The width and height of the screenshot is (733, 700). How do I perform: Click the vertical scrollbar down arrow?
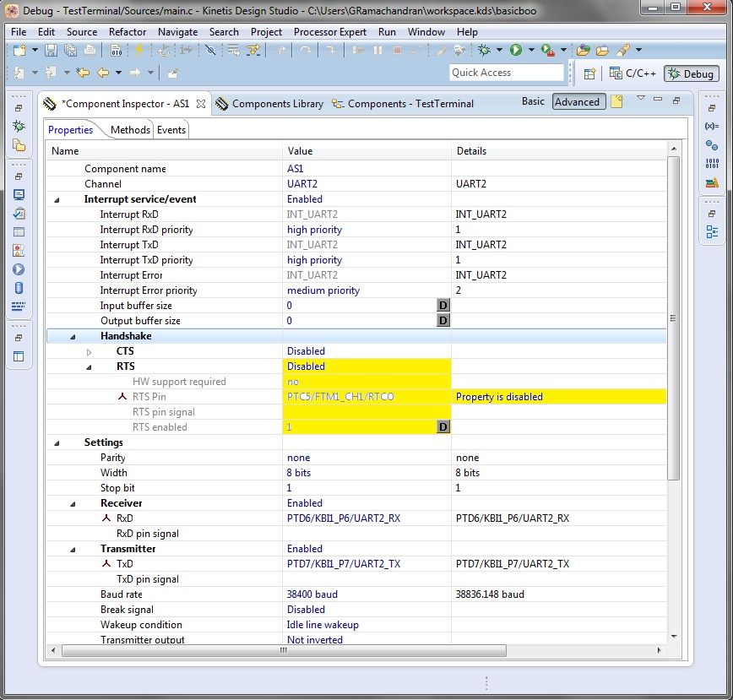(674, 636)
